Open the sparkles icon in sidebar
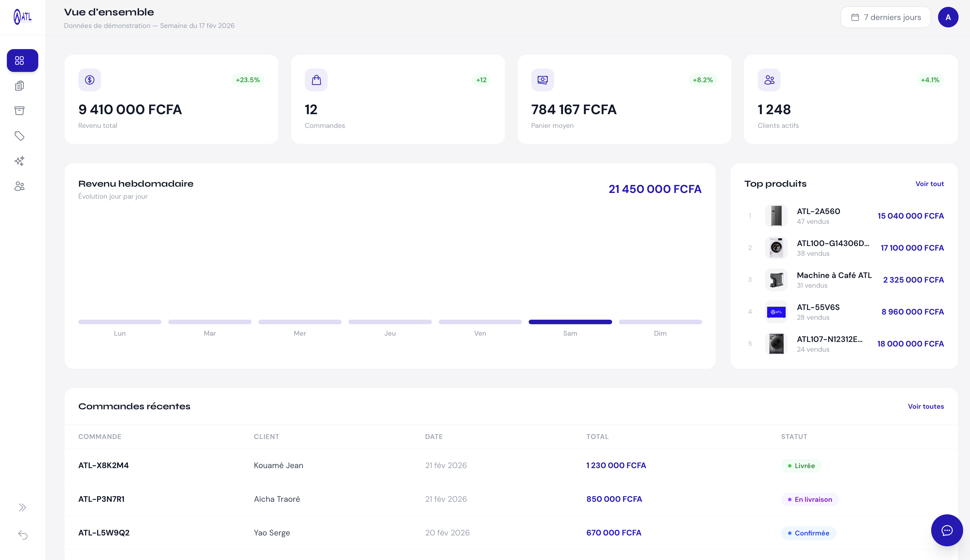This screenshot has width=970, height=560. tap(20, 161)
